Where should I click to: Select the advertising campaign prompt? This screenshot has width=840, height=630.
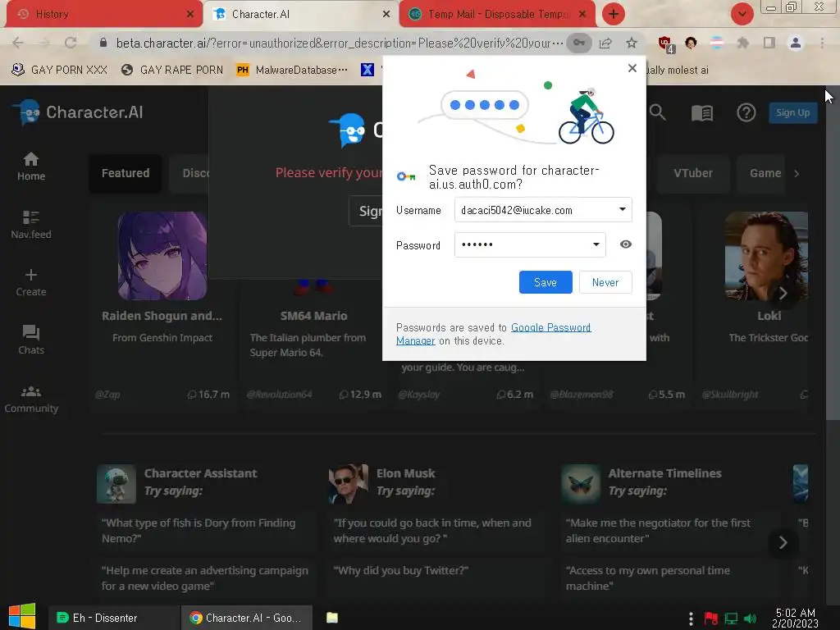tap(205, 578)
